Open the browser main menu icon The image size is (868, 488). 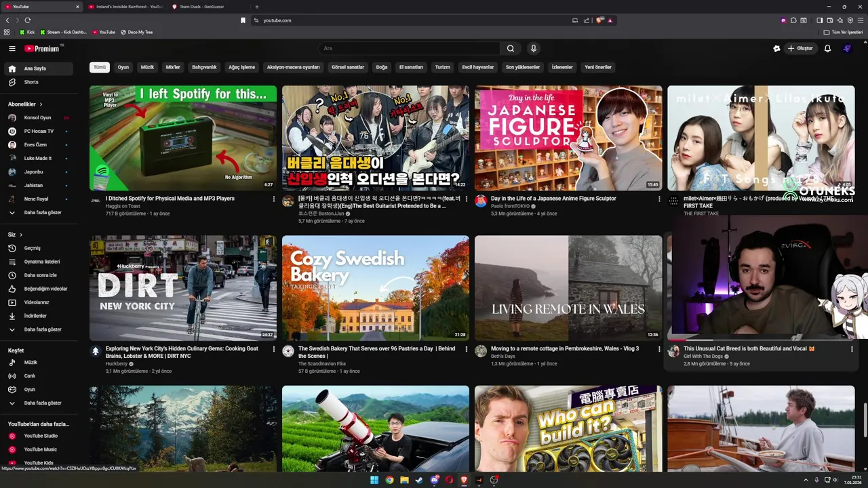861,20
